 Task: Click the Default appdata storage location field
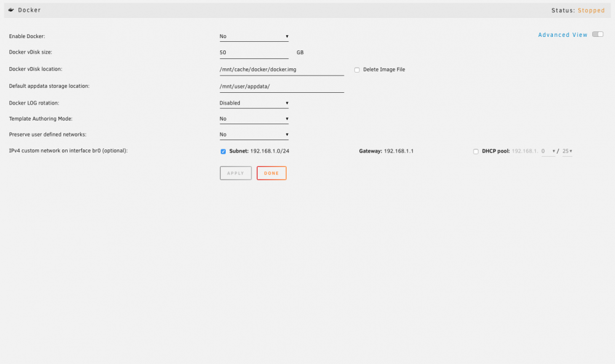[x=282, y=87]
